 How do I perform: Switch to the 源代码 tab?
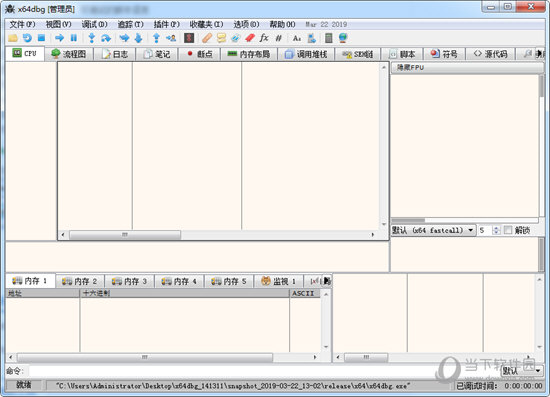tap(491, 54)
